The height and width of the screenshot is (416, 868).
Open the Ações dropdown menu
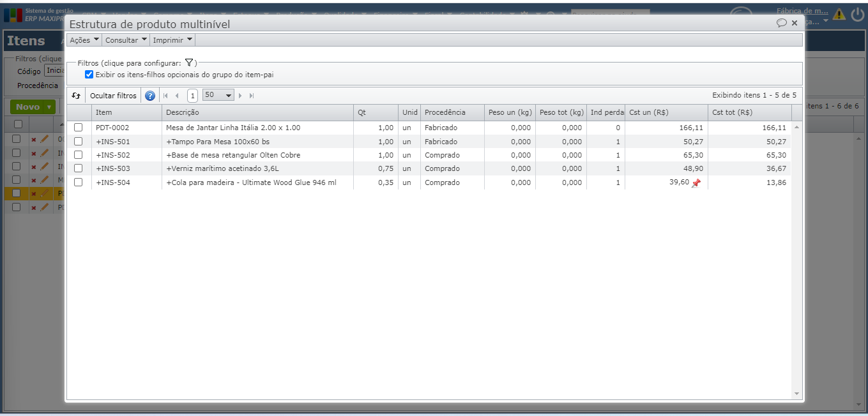pos(84,40)
